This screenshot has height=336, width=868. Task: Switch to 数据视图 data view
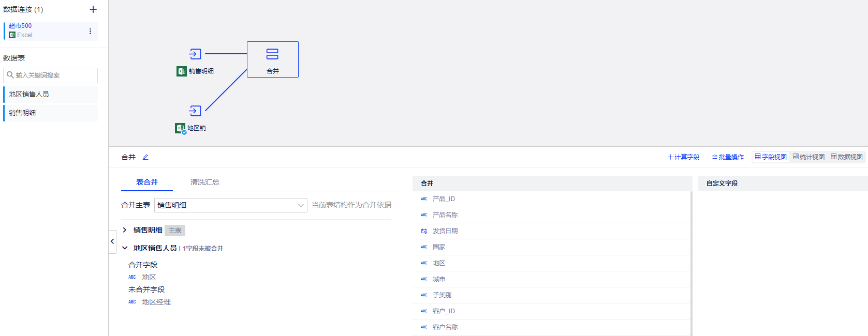847,157
